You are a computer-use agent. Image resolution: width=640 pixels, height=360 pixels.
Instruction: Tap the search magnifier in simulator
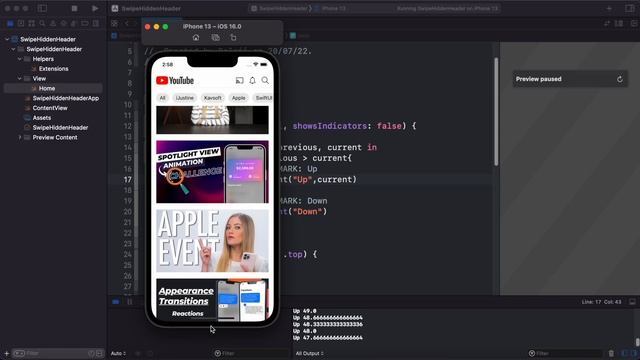click(265, 80)
